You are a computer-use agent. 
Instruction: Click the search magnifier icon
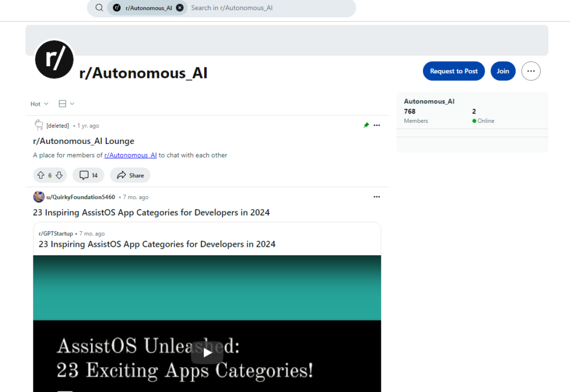pos(99,8)
